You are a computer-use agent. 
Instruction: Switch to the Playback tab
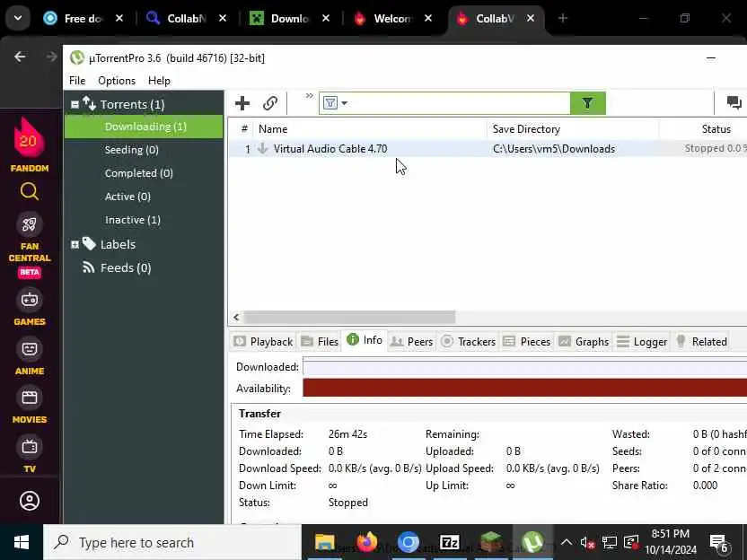[263, 342]
